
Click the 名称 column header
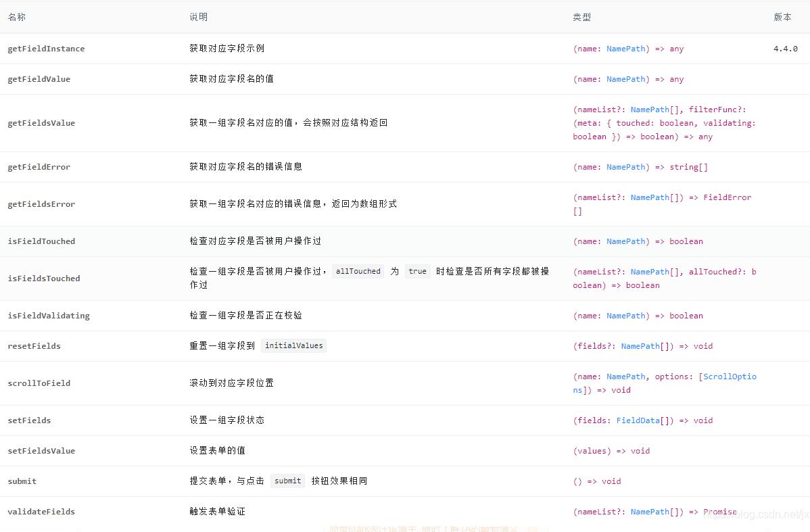[17, 17]
